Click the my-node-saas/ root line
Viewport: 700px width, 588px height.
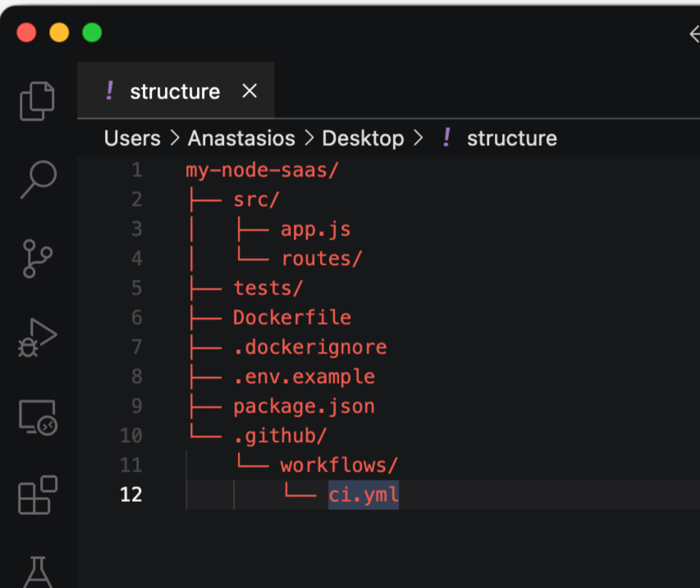263,170
